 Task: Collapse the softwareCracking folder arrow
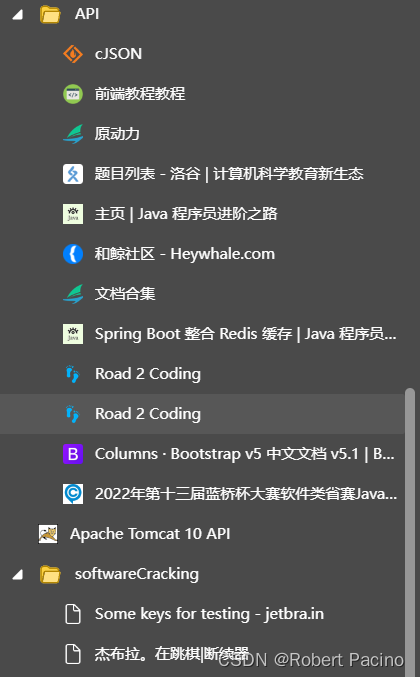tap(17, 575)
